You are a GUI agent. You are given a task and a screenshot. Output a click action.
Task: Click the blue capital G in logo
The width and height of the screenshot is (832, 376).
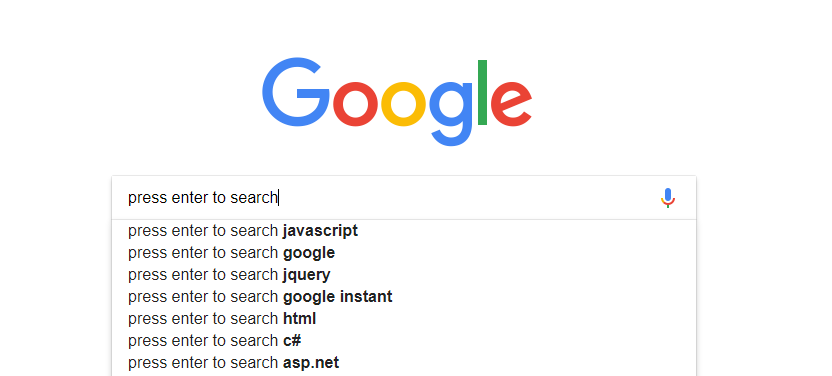[296, 92]
